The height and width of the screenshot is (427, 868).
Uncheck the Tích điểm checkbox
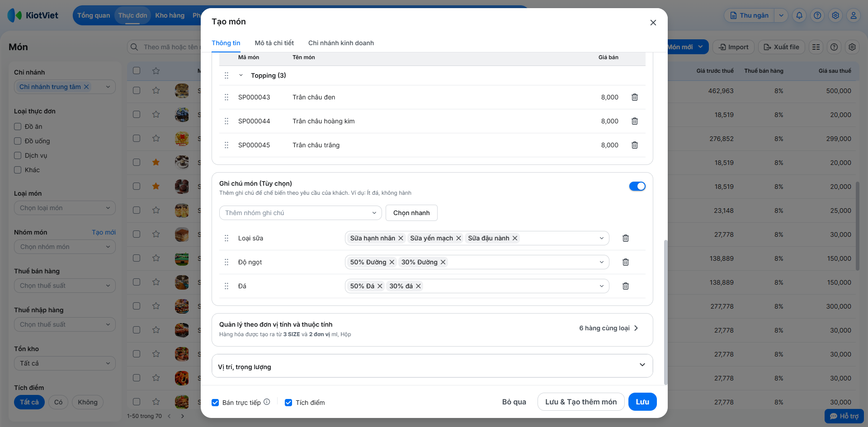(x=288, y=403)
